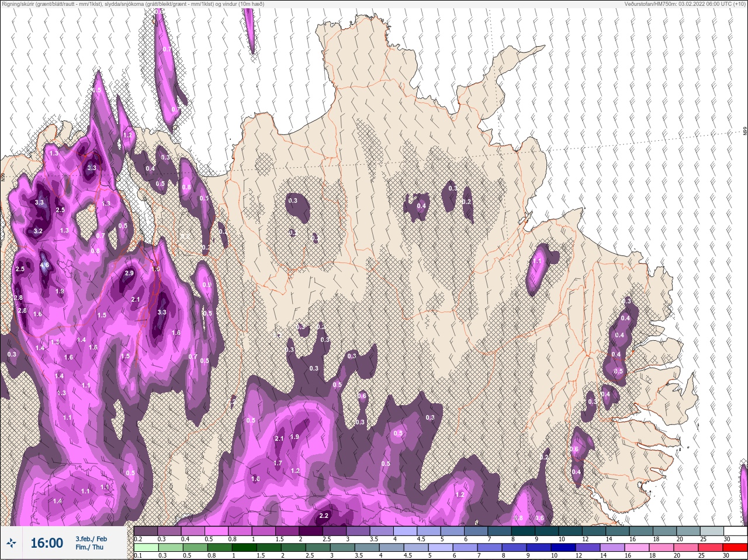Click the date text '3.feb./ Feb'

pyautogui.click(x=91, y=538)
